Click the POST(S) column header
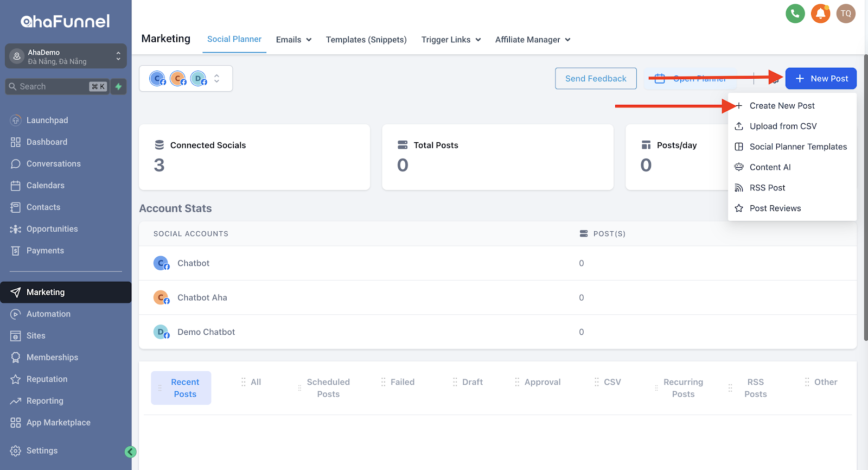 click(602, 233)
